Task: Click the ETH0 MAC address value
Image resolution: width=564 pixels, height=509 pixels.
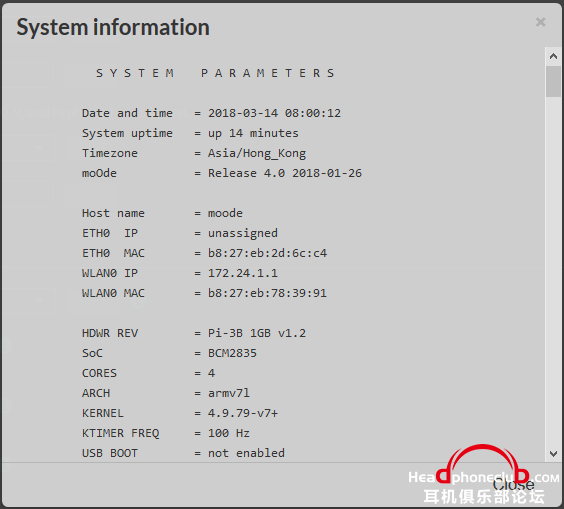Action: coord(267,253)
